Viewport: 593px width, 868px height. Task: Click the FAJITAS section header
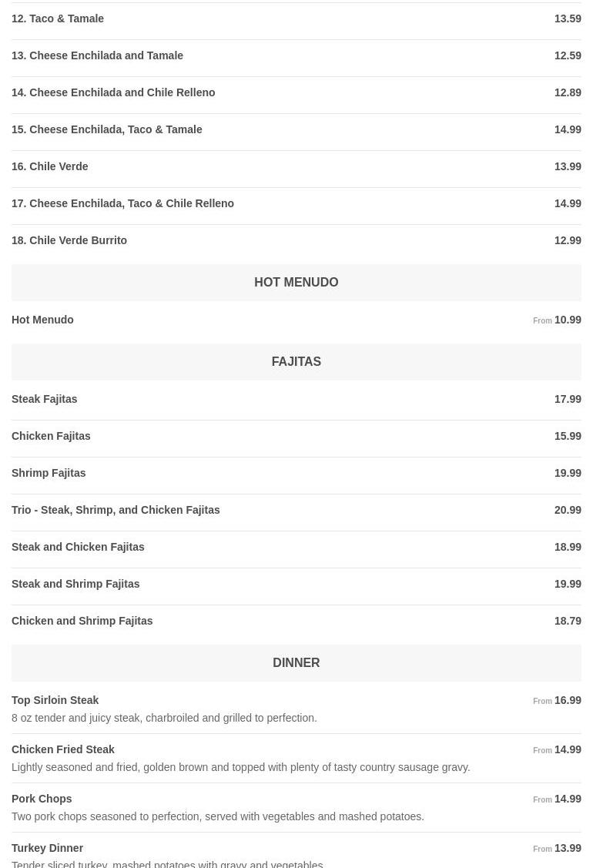click(296, 362)
